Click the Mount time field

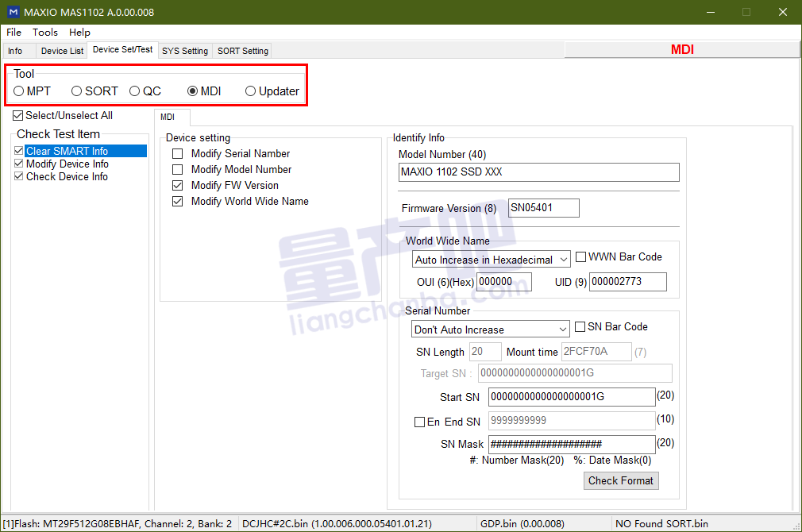[x=596, y=352]
